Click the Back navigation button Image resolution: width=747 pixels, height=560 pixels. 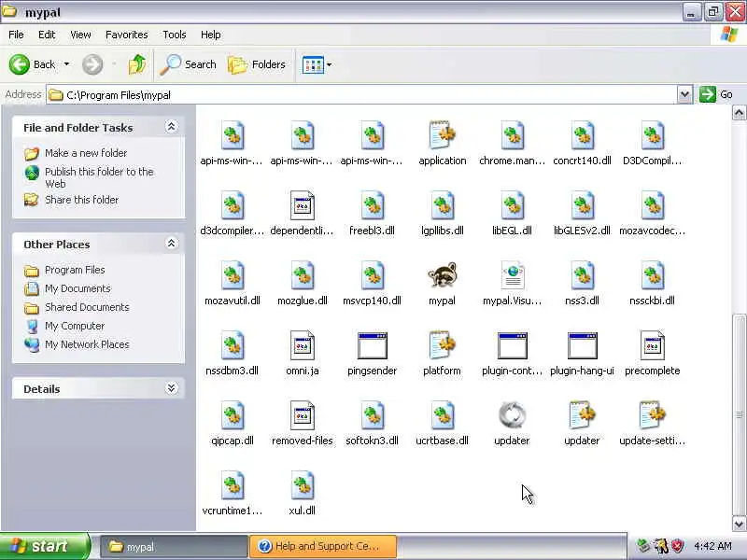click(33, 64)
